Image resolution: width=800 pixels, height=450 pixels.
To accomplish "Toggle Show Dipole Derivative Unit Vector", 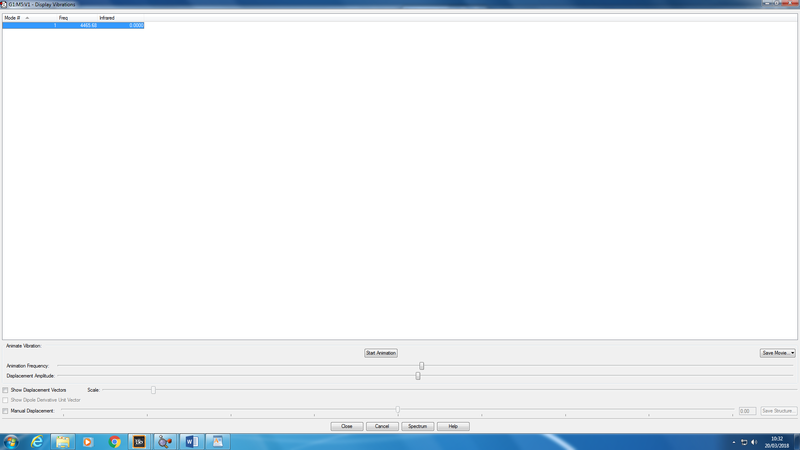I will tap(5, 401).
